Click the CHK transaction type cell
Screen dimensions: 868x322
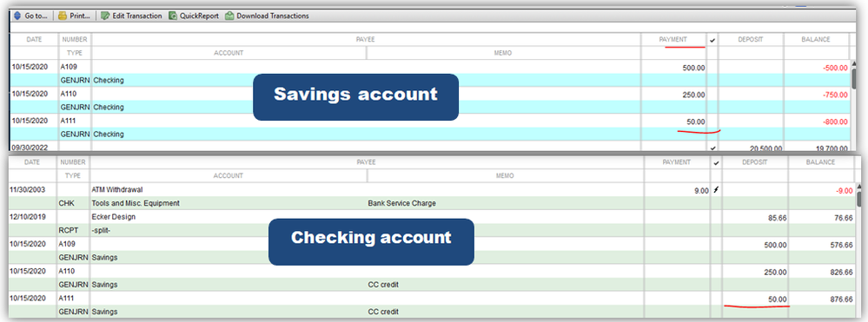point(67,203)
